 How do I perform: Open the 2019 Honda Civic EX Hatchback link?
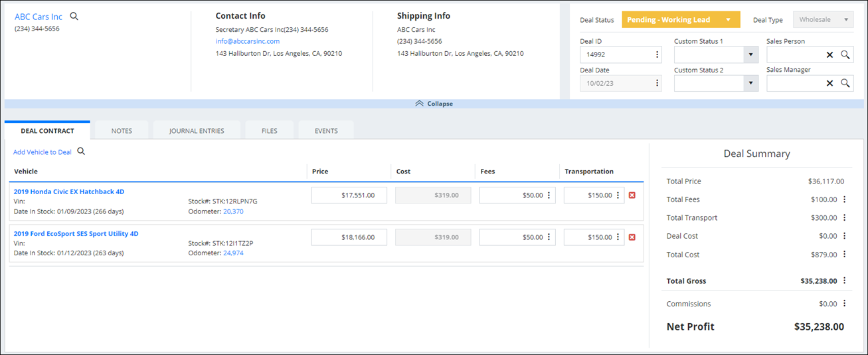(x=69, y=191)
